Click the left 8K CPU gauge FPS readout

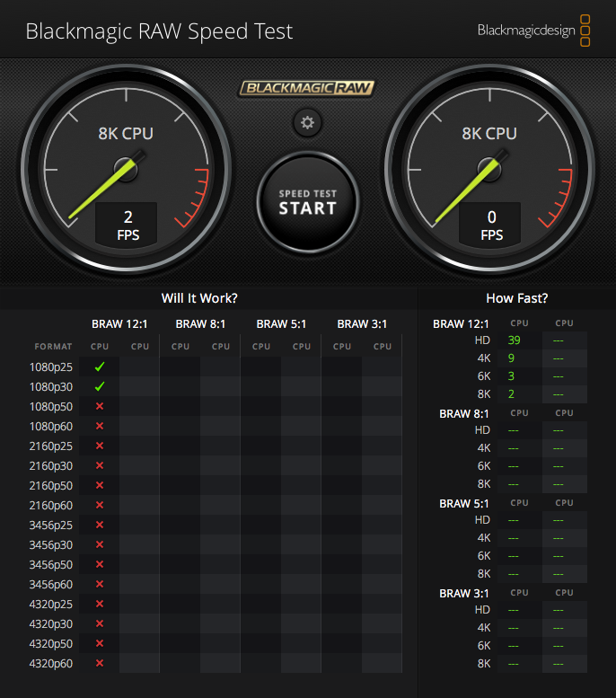128,225
